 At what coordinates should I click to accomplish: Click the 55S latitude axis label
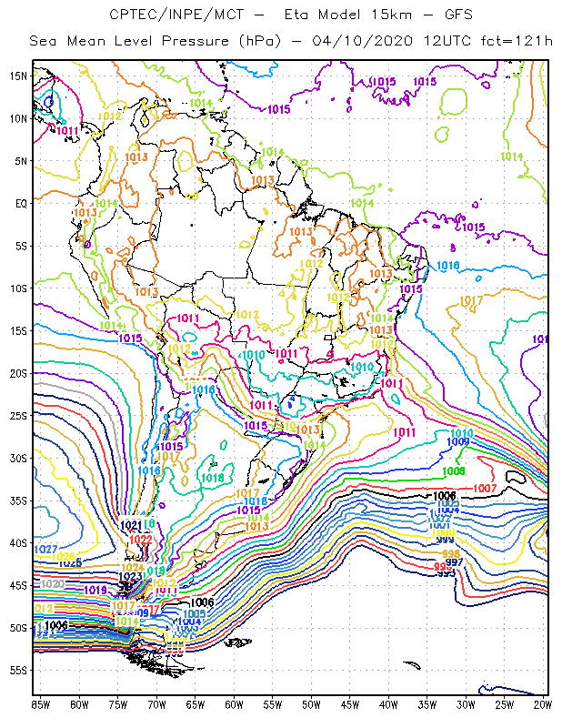(x=18, y=671)
